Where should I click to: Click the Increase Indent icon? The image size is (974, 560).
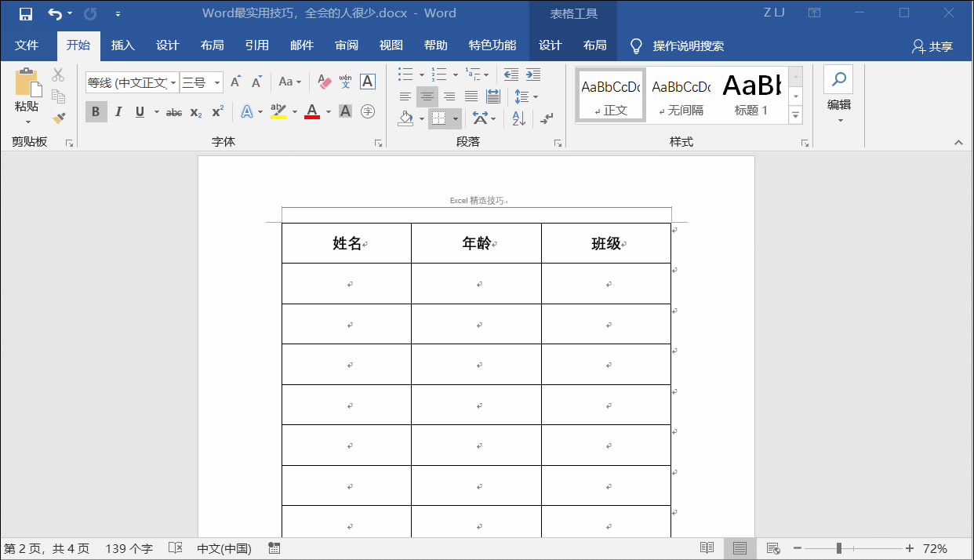[532, 75]
